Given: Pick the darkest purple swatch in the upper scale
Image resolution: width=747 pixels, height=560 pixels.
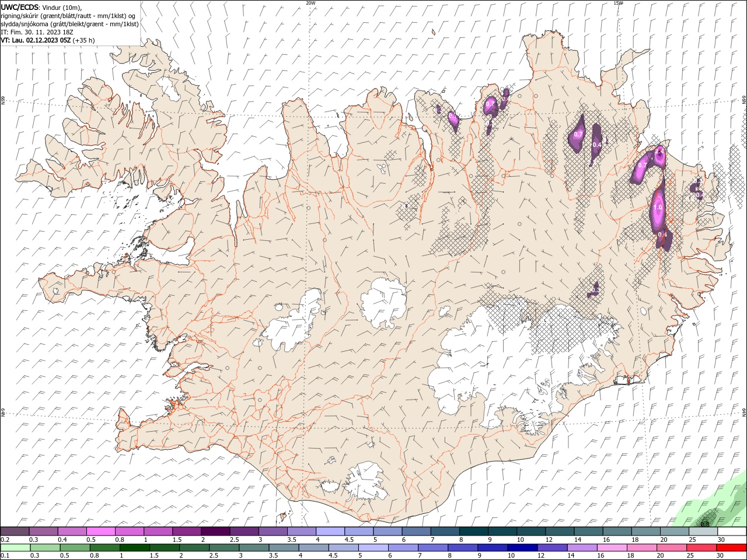Looking at the screenshot, I should (215, 531).
